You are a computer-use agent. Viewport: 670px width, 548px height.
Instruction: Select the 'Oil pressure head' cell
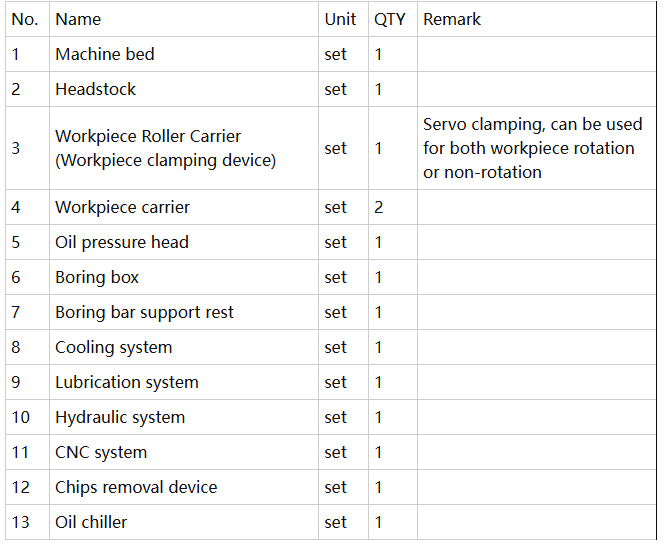pyautogui.click(x=184, y=242)
